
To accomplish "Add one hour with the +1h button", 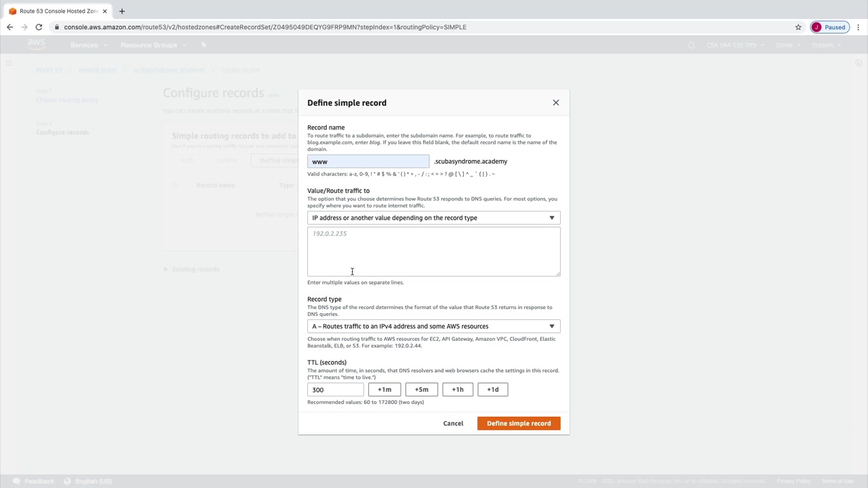I will tap(458, 390).
